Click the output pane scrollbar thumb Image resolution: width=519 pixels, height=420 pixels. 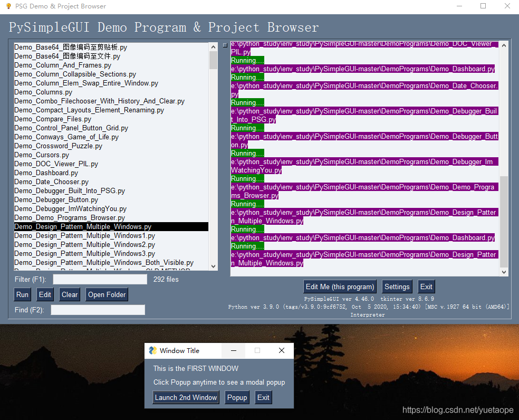click(x=504, y=221)
